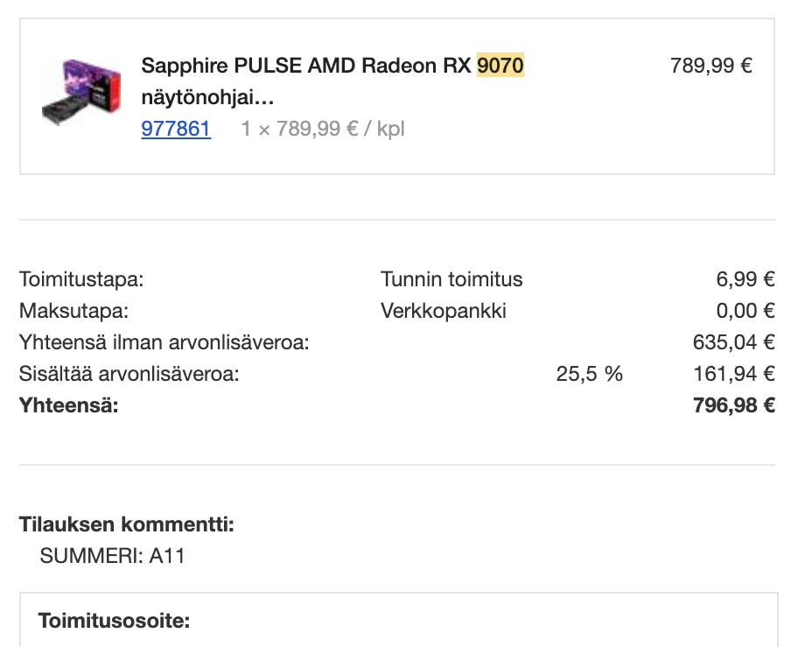Click the "Yhteensä ilman arvonlisäveroa:" label

coord(164,342)
